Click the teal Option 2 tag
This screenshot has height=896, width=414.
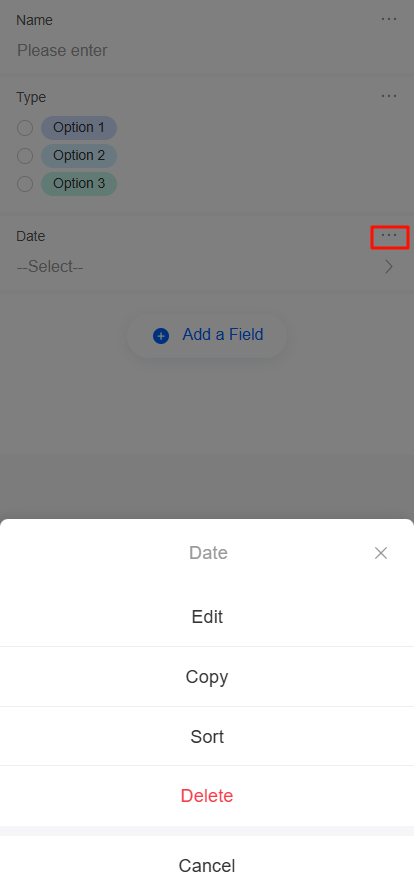(79, 155)
